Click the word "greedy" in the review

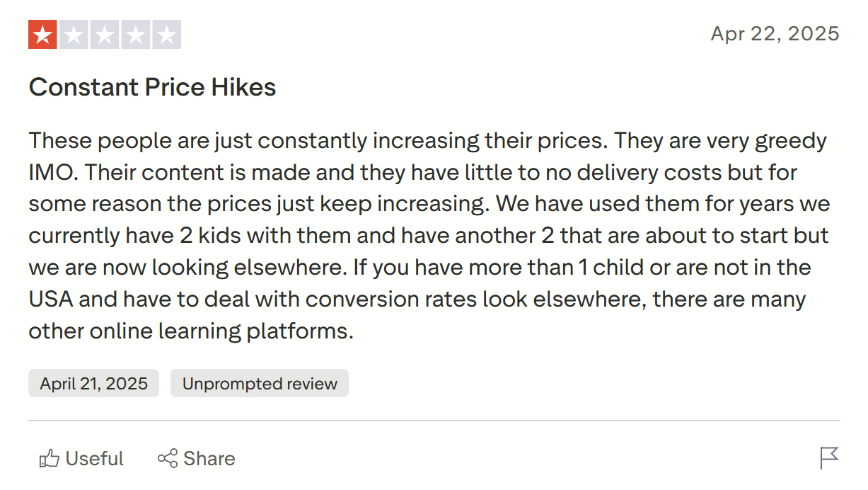[790, 140]
